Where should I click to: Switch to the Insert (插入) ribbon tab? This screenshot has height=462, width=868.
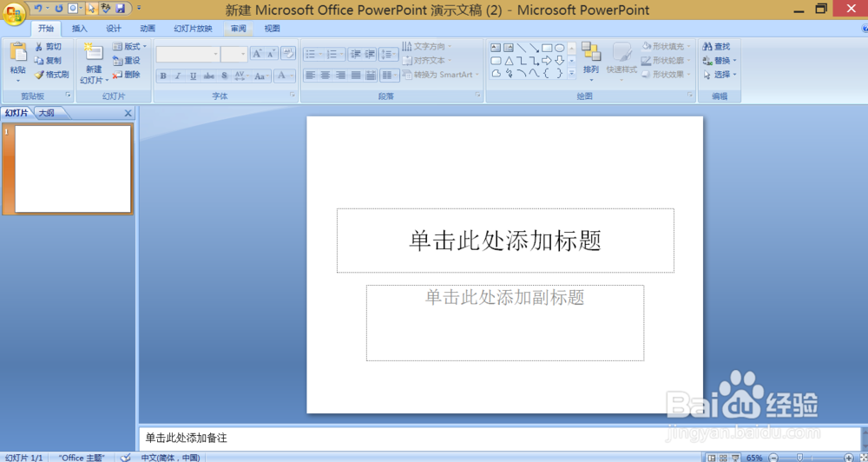79,29
